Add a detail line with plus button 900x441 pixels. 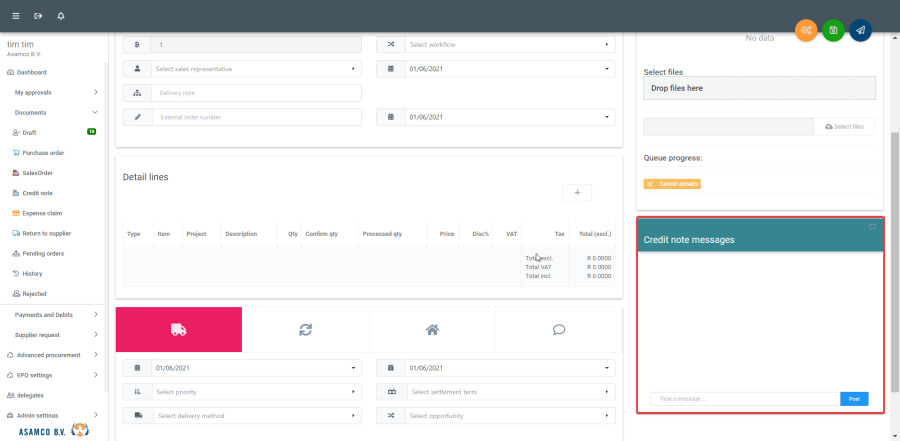577,192
